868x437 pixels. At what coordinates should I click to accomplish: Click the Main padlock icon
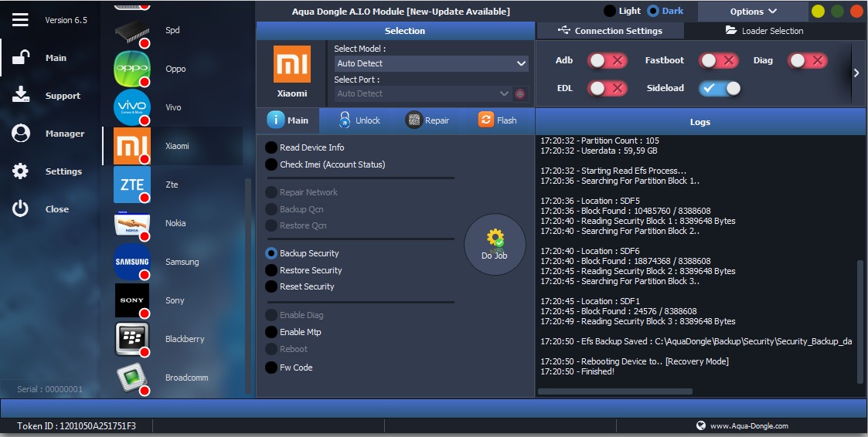click(21, 58)
